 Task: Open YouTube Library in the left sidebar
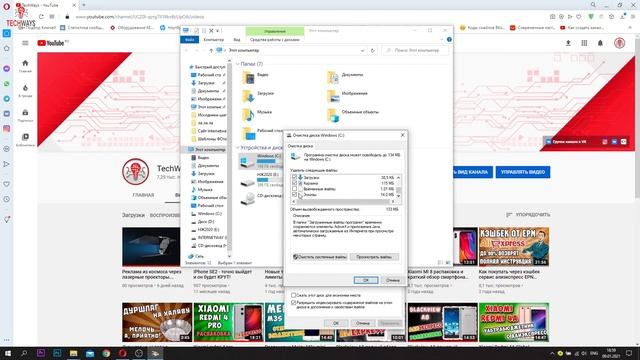(x=25, y=140)
